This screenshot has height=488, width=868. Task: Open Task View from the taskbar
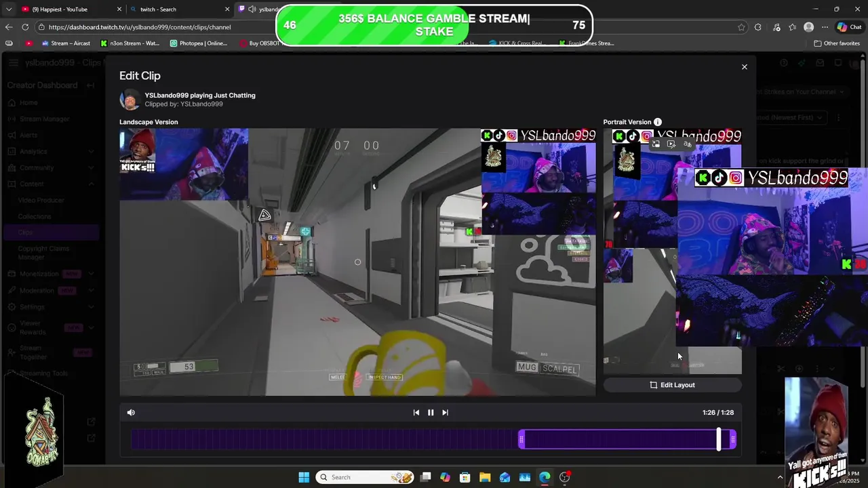click(426, 477)
